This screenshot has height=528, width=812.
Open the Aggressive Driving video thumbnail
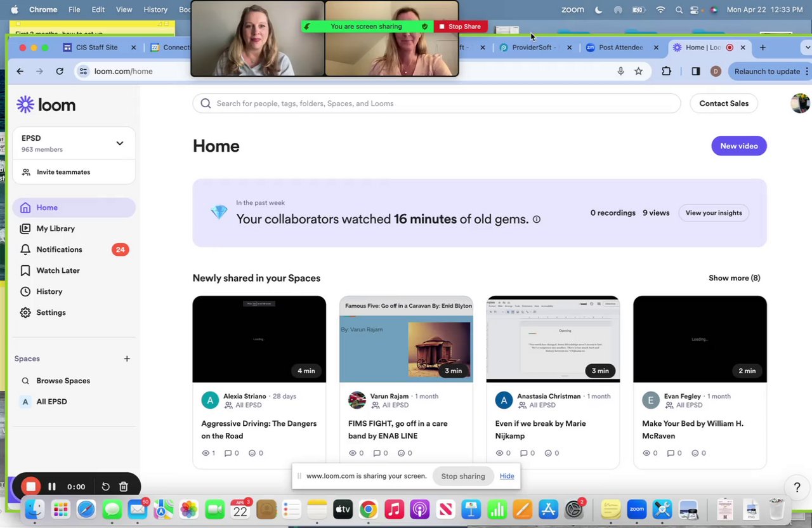click(x=259, y=339)
